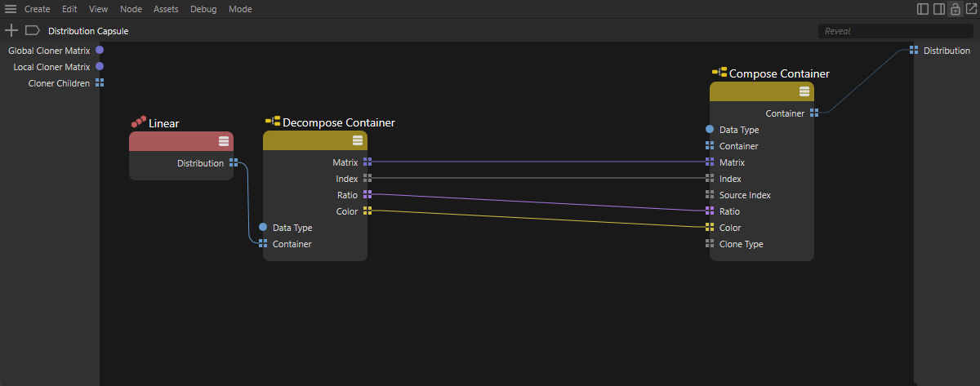Click the Compose Container node icon
The width and height of the screenshot is (980, 386).
point(719,73)
